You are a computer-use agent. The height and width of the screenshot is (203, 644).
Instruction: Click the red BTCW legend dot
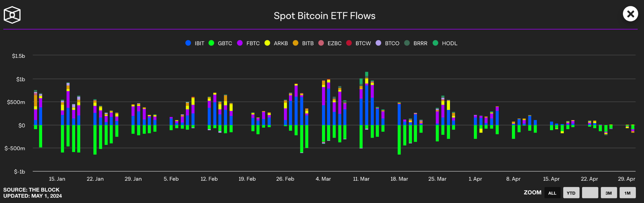[x=349, y=43]
